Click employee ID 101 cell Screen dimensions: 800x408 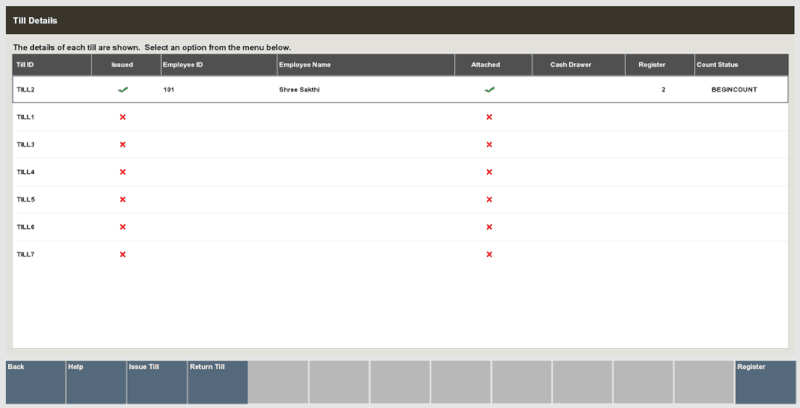pos(169,90)
